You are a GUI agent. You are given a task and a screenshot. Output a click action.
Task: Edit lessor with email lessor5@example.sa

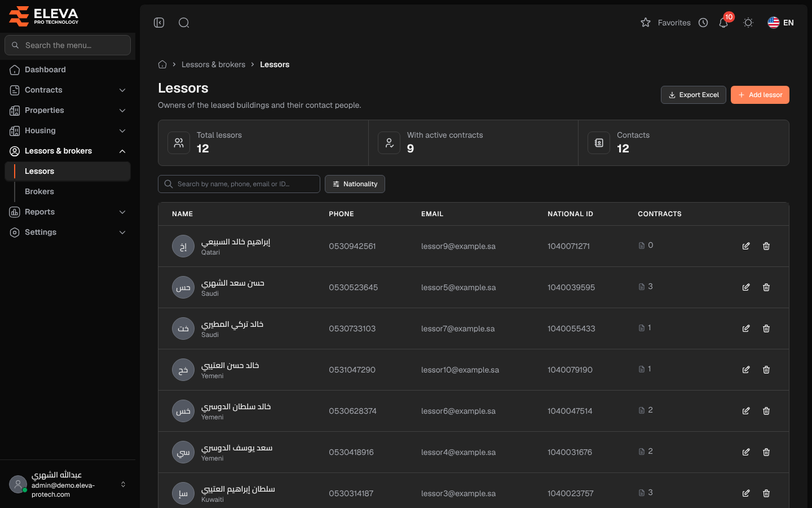click(746, 287)
